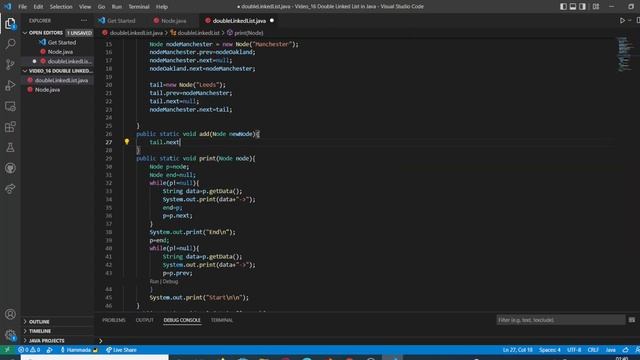Click Ln 27, Col 18 cursor position

point(518,350)
